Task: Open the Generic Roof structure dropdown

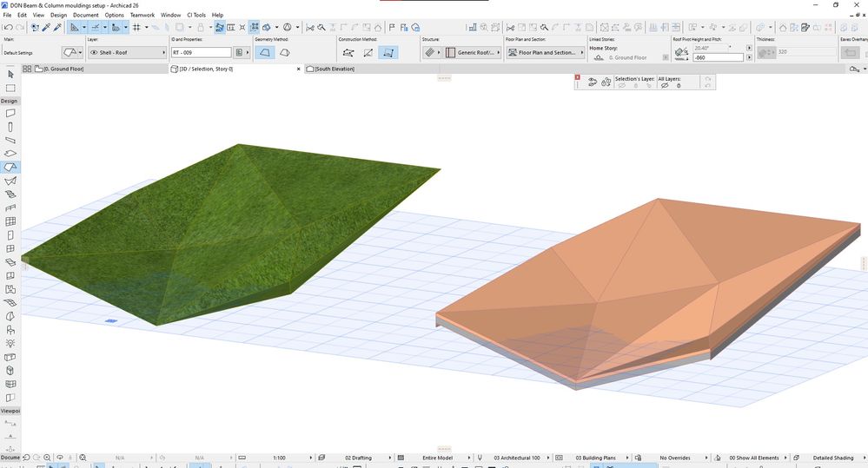Action: [x=474, y=53]
